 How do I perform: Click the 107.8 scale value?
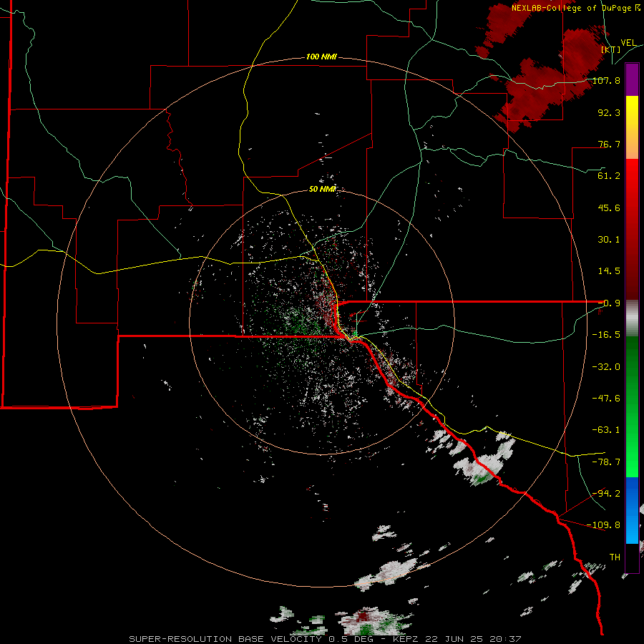pos(606,80)
